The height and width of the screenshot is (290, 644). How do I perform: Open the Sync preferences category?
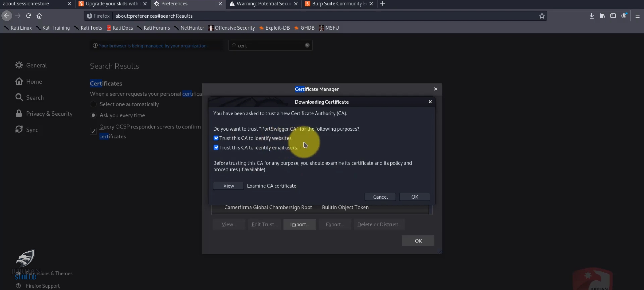pos(27,130)
